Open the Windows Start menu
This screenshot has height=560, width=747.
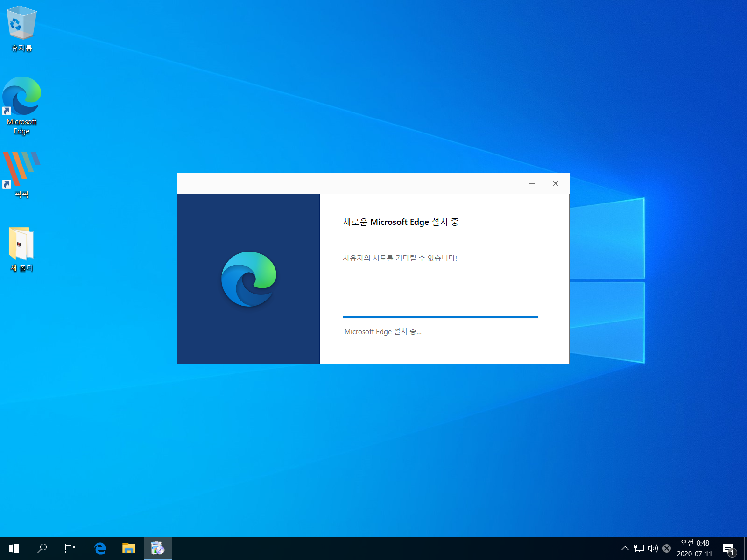[14, 548]
